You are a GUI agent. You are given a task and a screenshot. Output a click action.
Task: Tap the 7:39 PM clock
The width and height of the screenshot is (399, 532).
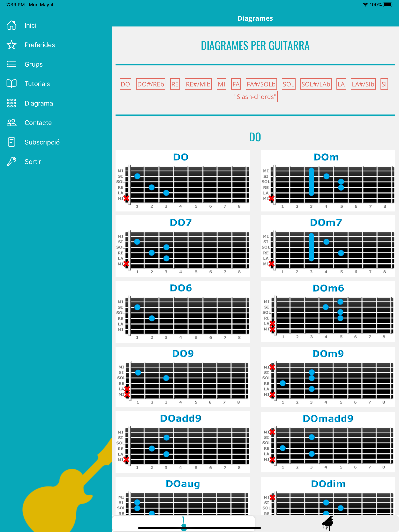click(15, 4)
